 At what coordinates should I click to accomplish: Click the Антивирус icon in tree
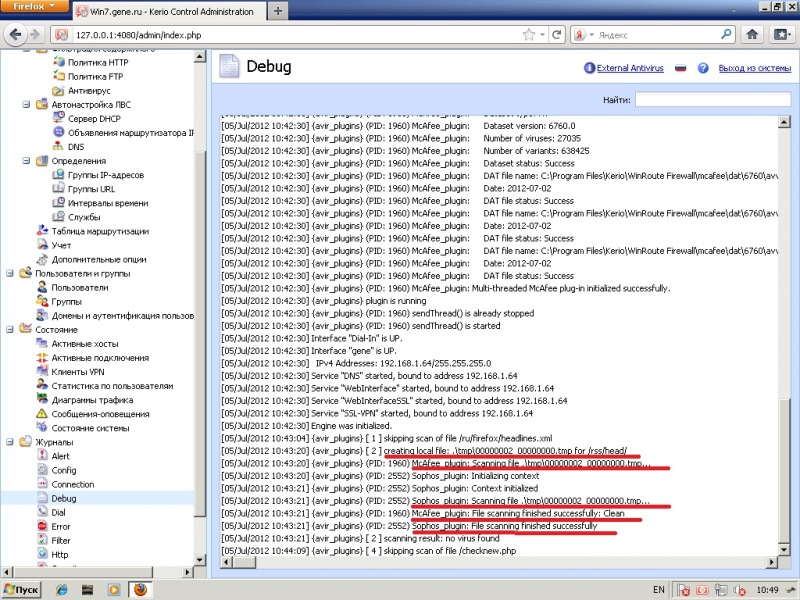pyautogui.click(x=57, y=90)
